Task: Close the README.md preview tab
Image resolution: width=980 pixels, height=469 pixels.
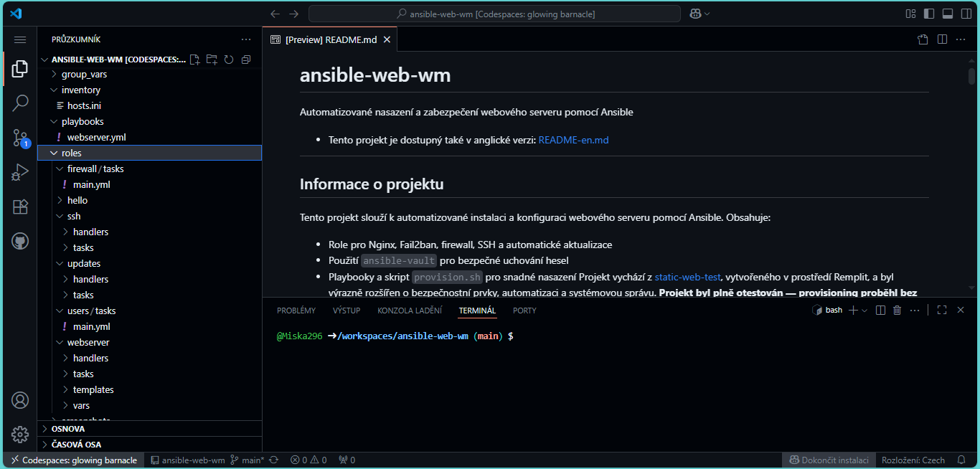Action: tap(387, 39)
